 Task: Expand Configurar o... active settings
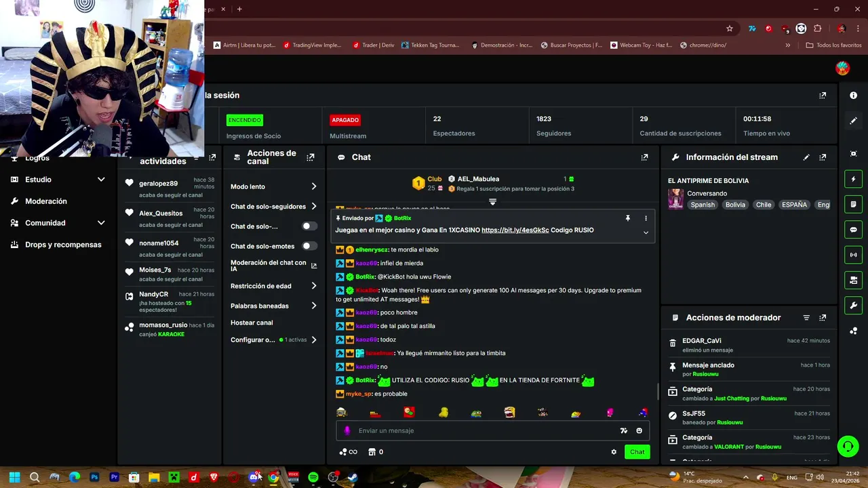tap(313, 340)
